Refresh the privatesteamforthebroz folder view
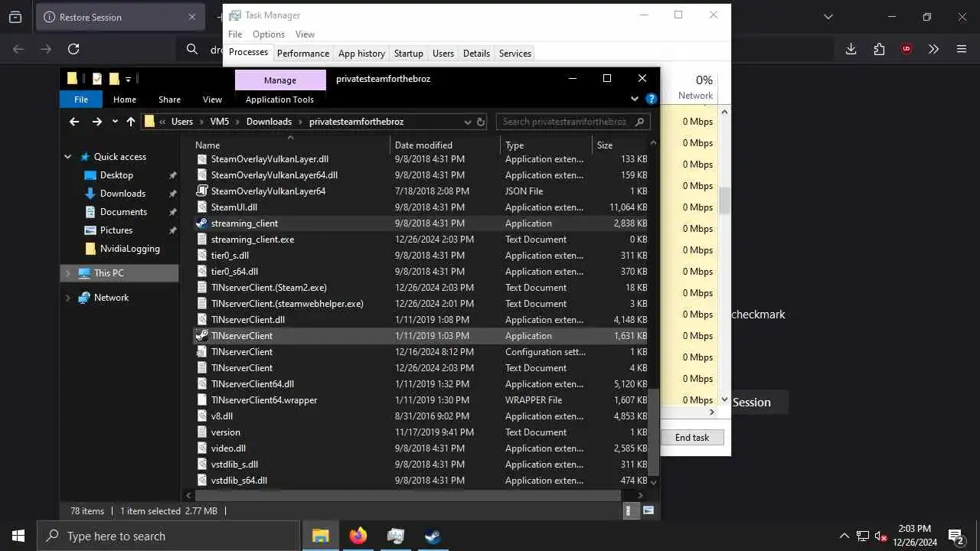 pyautogui.click(x=481, y=121)
